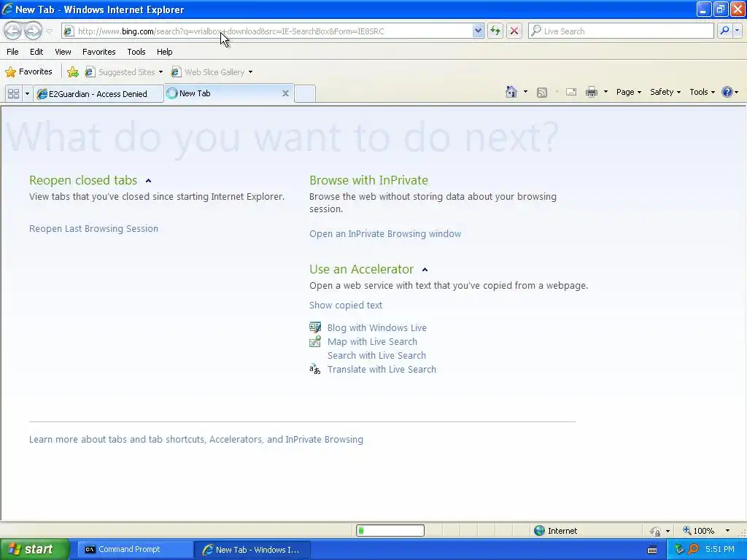Click the RSS Feeds icon
Image resolution: width=747 pixels, height=560 pixels.
(x=542, y=93)
